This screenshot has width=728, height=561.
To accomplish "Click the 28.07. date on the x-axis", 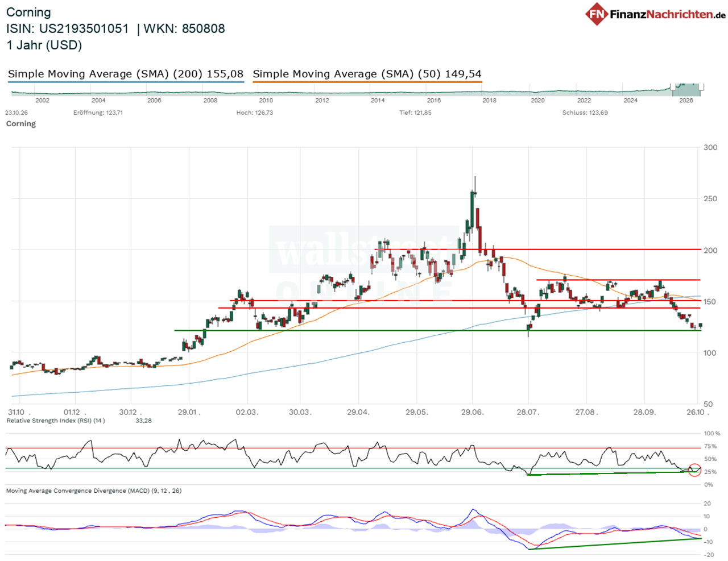I will 528,412.
